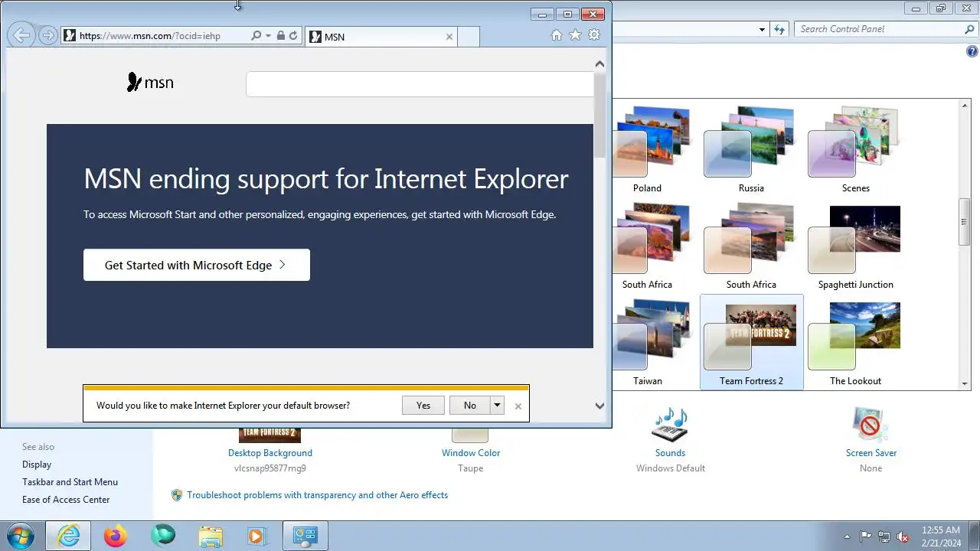
Task: Refresh the MSN page
Action: [293, 36]
